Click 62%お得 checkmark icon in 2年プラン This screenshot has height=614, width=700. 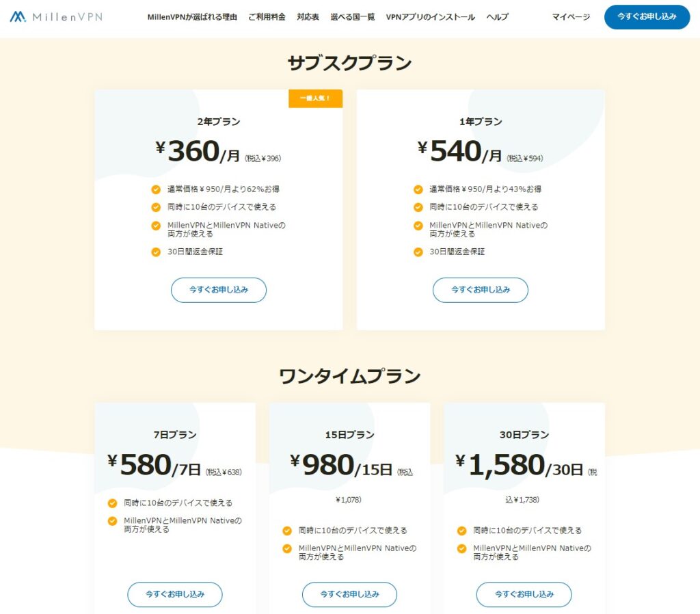(156, 189)
